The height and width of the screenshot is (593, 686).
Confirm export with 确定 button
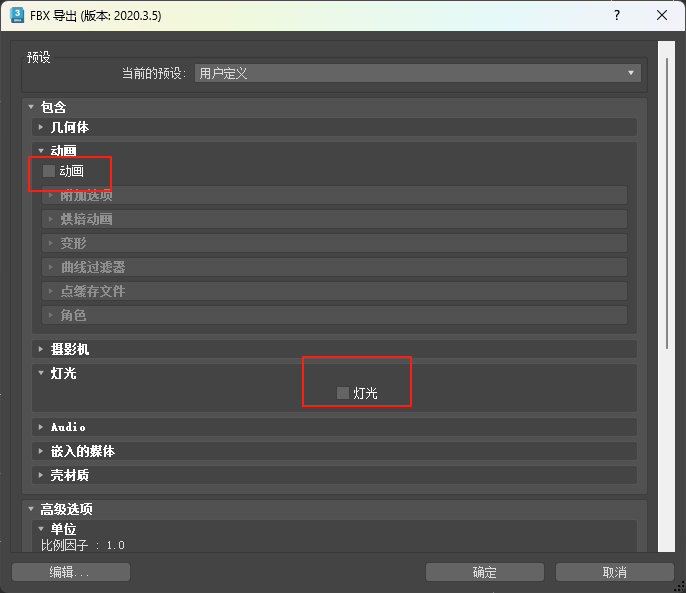[x=485, y=572]
